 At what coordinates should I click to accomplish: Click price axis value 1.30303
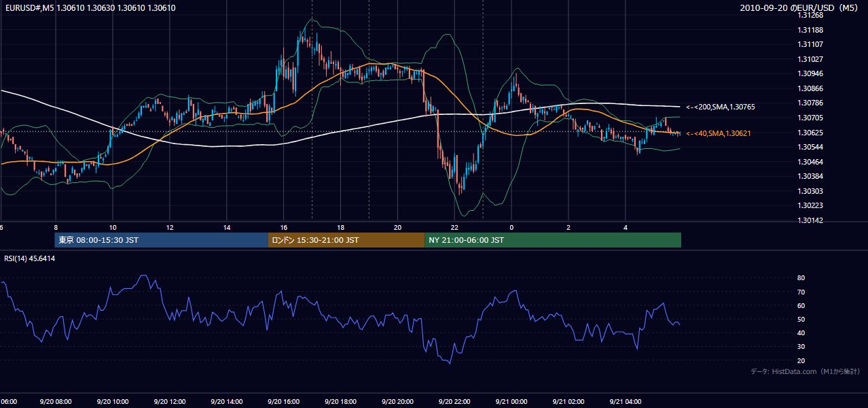811,191
